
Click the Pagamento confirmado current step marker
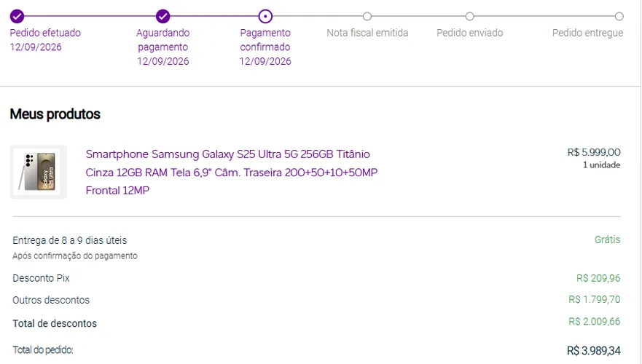[x=265, y=16]
